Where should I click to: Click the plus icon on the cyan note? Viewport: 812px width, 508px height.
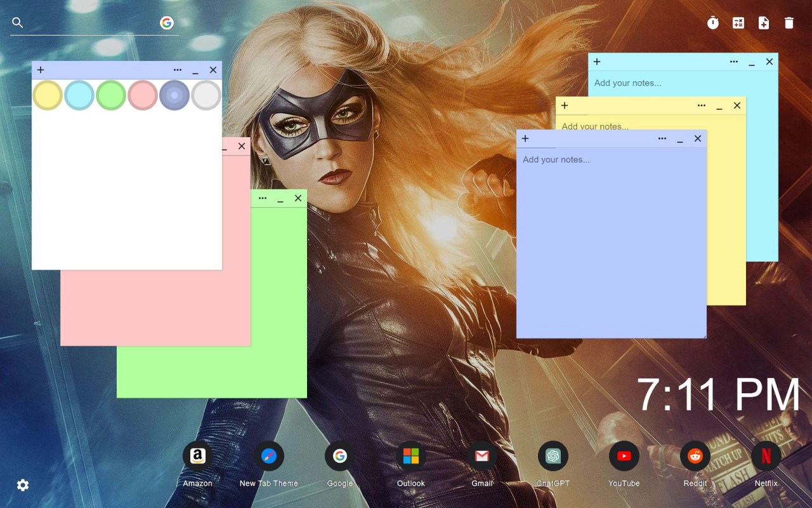point(597,62)
